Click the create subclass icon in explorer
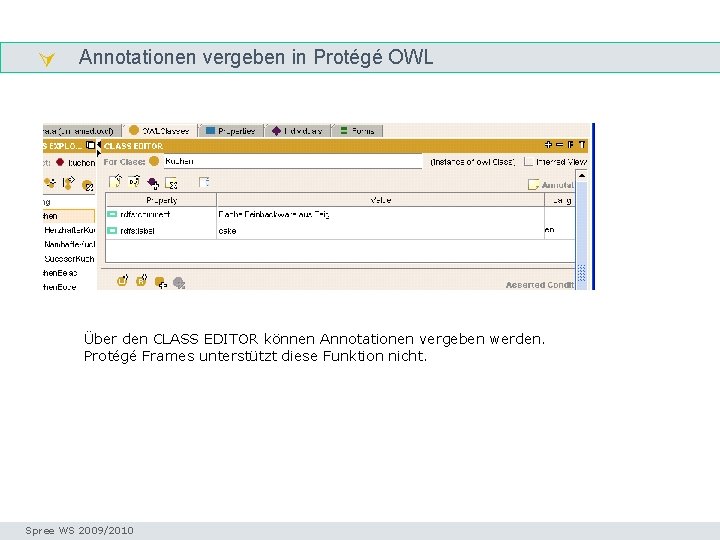Screen dimensions: 720x540 pos(50,183)
